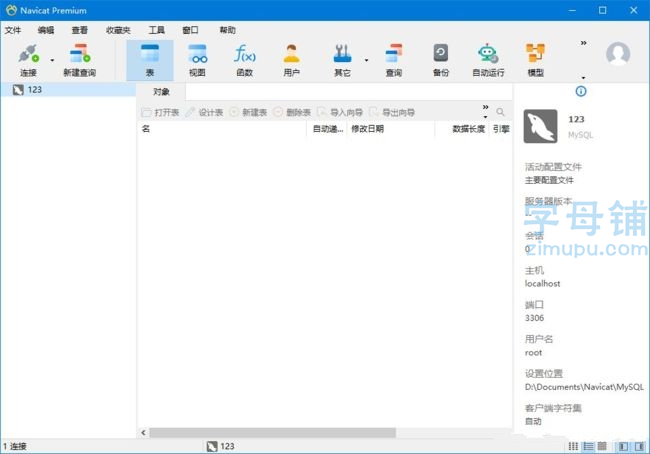Open the Model toolbar icon

coord(535,54)
